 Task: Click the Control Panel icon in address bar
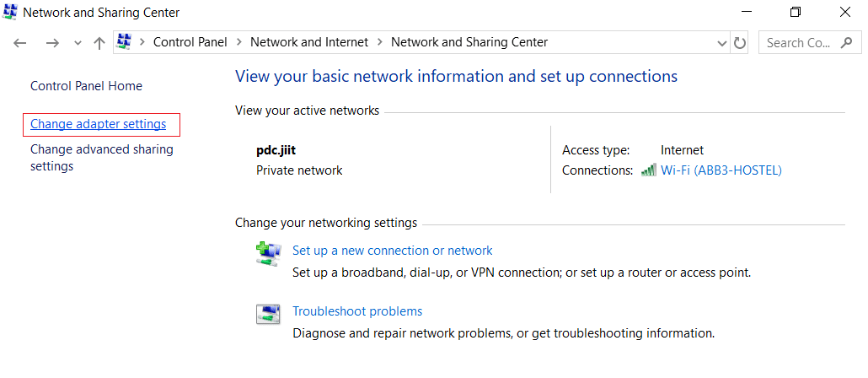(125, 42)
